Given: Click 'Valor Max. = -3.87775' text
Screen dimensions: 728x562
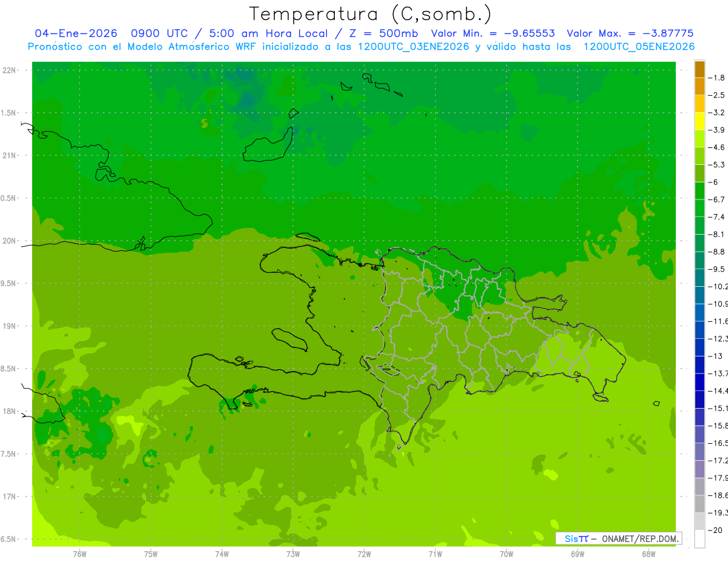Looking at the screenshot, I should [x=630, y=33].
